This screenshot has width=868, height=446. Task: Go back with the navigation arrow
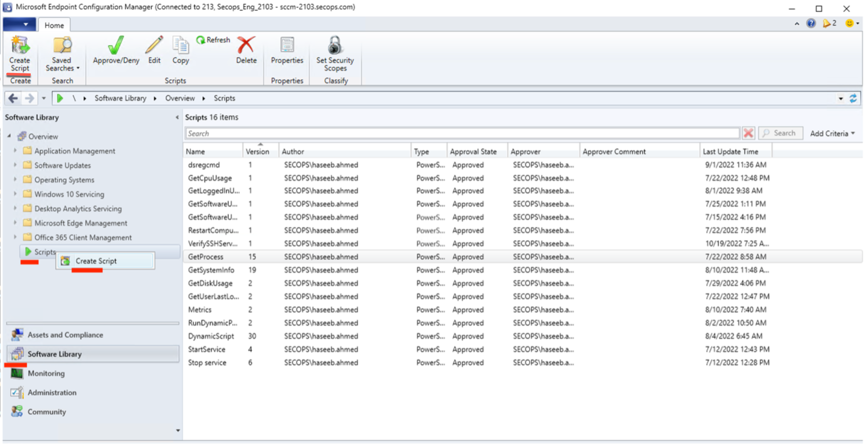point(13,98)
